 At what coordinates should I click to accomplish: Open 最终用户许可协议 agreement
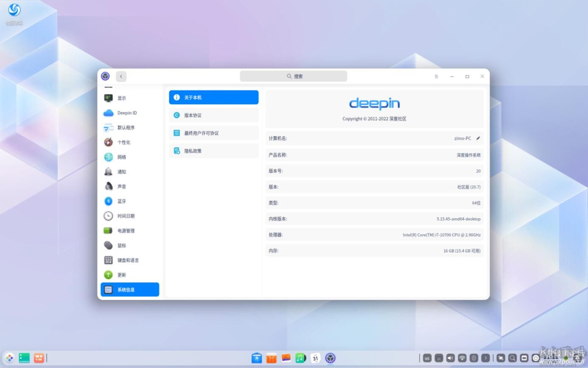point(213,132)
